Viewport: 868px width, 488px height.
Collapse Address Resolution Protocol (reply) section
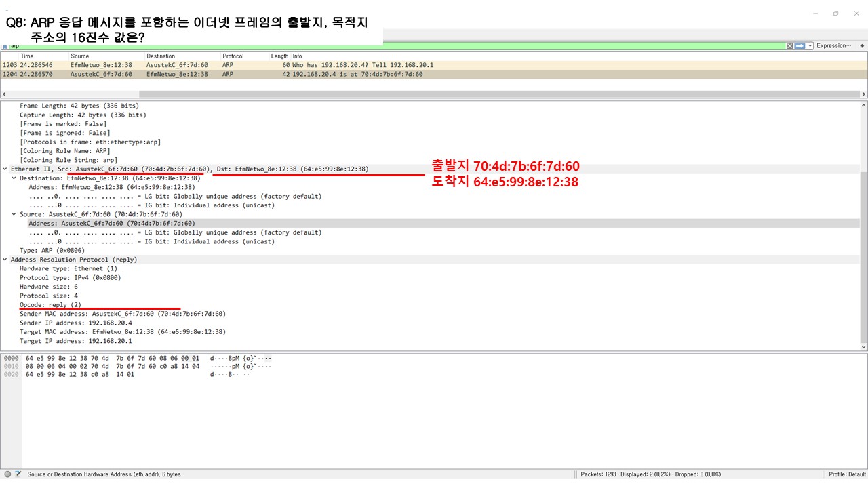point(5,260)
